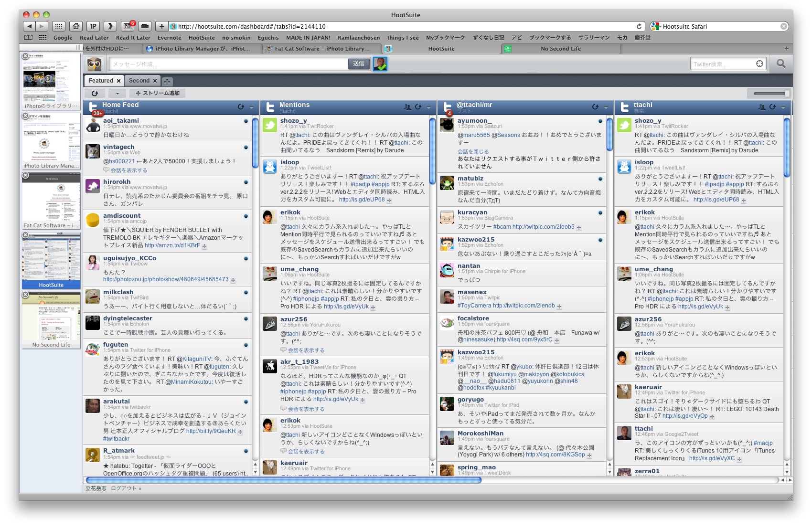Open the No Second Life browser tab
Viewport: 812px width, 529px height.
pyautogui.click(x=560, y=49)
